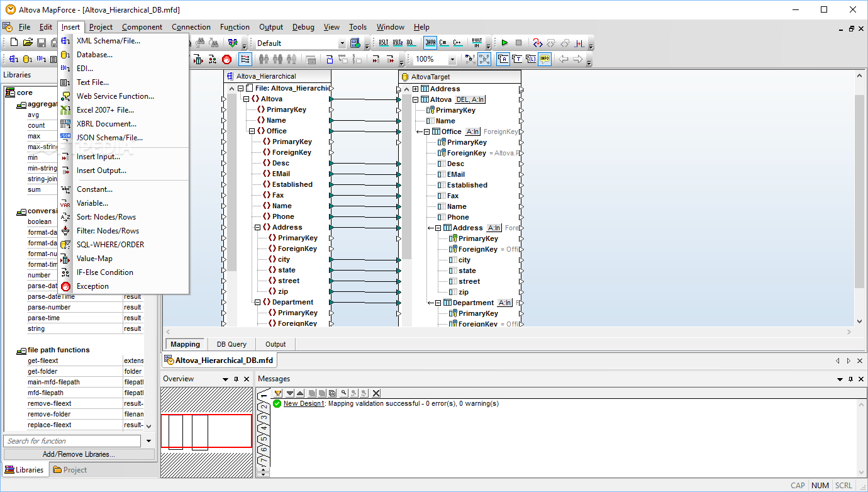
Task: Toggle JAVA as transformation language
Action: [430, 43]
